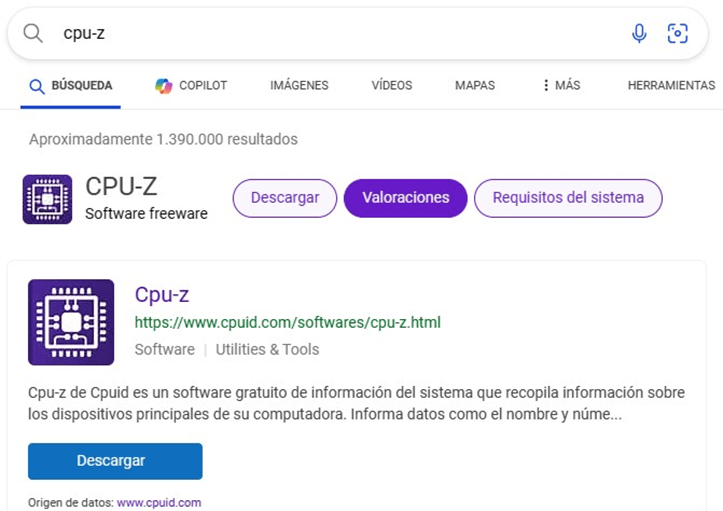The width and height of the screenshot is (723, 511).
Task: Open visual search camera icon
Action: click(x=677, y=33)
